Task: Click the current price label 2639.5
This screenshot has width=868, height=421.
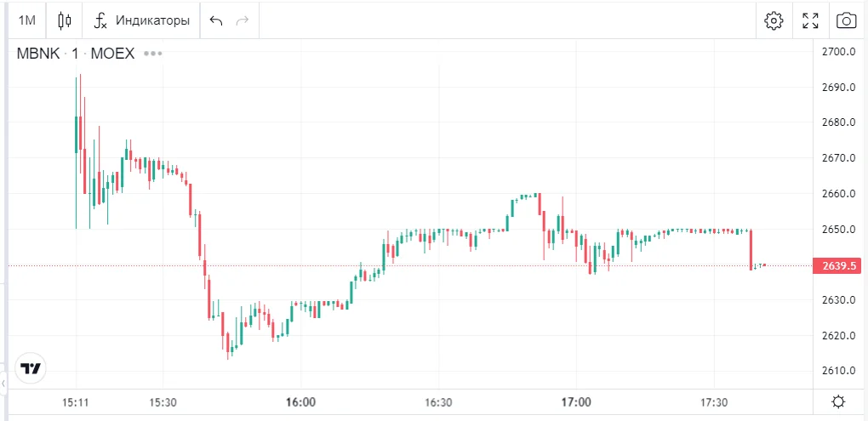Action: pyautogui.click(x=838, y=266)
